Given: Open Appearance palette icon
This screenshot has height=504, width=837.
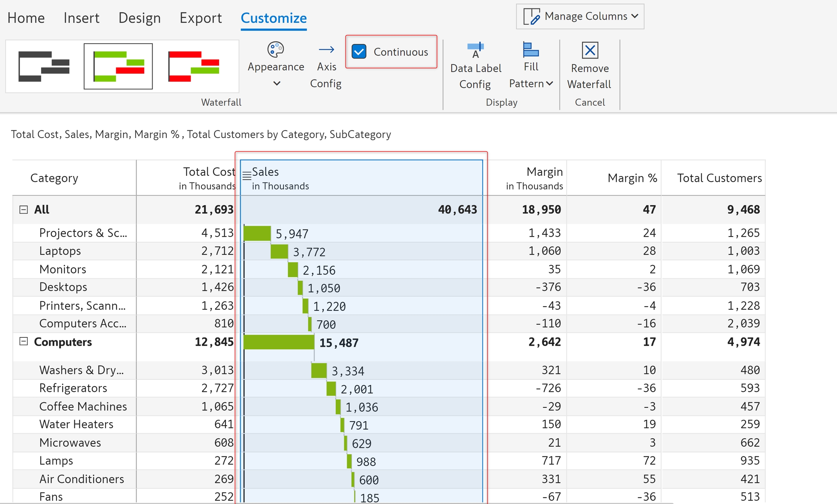Looking at the screenshot, I should coord(276,49).
